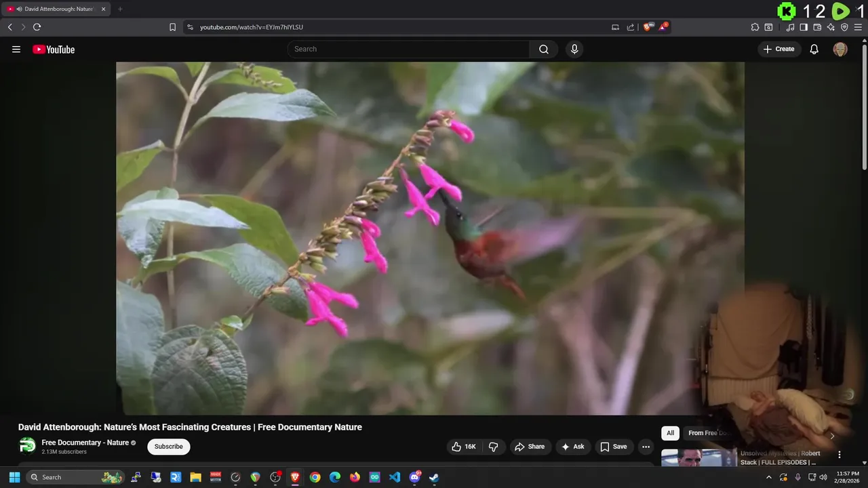Go to the YouTube home logo
This screenshot has width=868, height=488.
pyautogui.click(x=54, y=49)
